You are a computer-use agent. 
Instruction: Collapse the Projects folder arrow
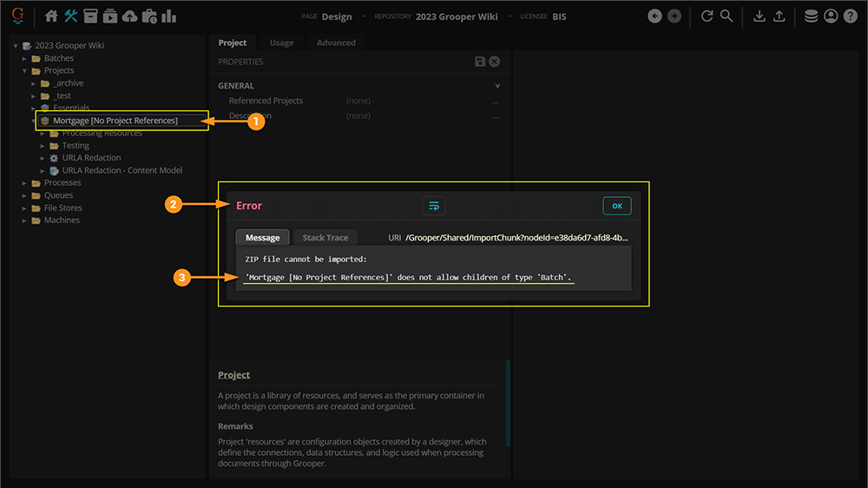[24, 71]
